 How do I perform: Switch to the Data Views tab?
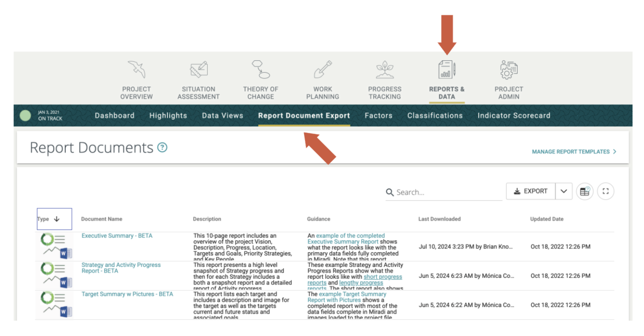(x=223, y=115)
